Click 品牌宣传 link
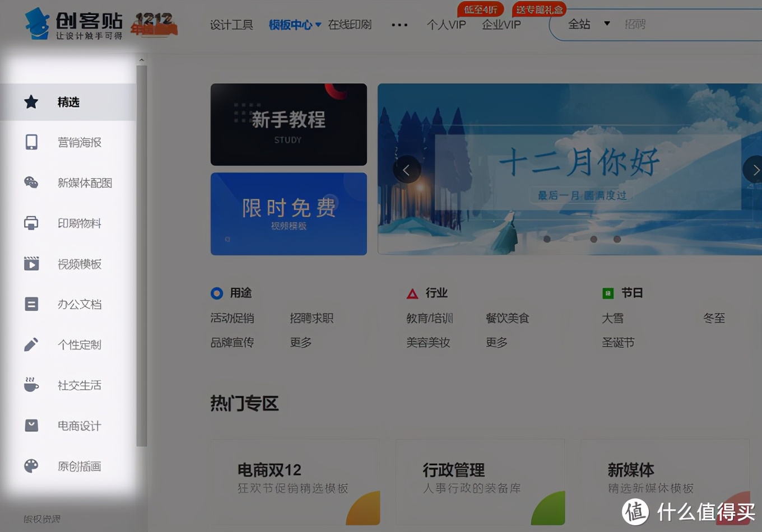762x532 pixels. [232, 342]
